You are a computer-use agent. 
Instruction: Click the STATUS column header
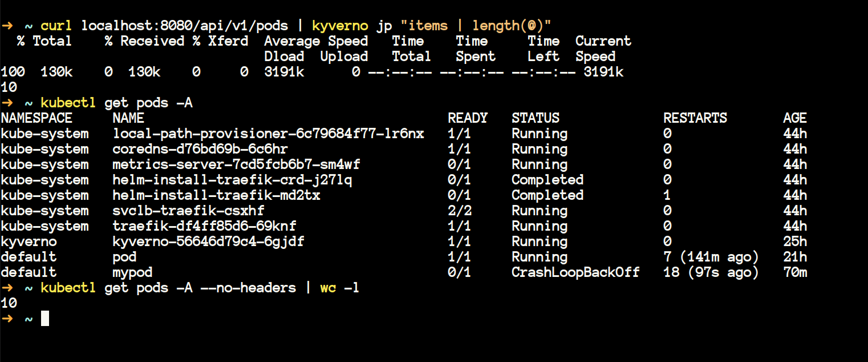coord(536,118)
